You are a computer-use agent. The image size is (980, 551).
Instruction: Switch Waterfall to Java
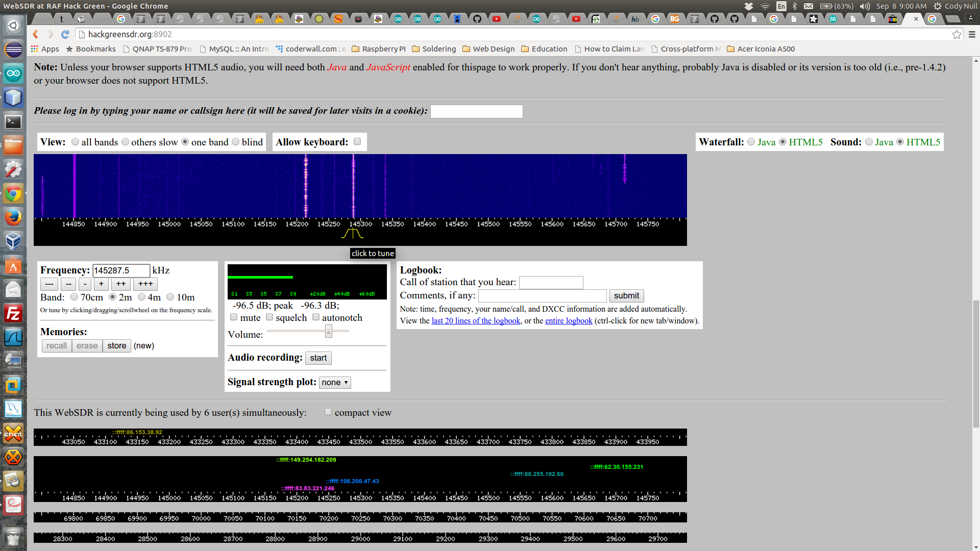click(x=751, y=142)
